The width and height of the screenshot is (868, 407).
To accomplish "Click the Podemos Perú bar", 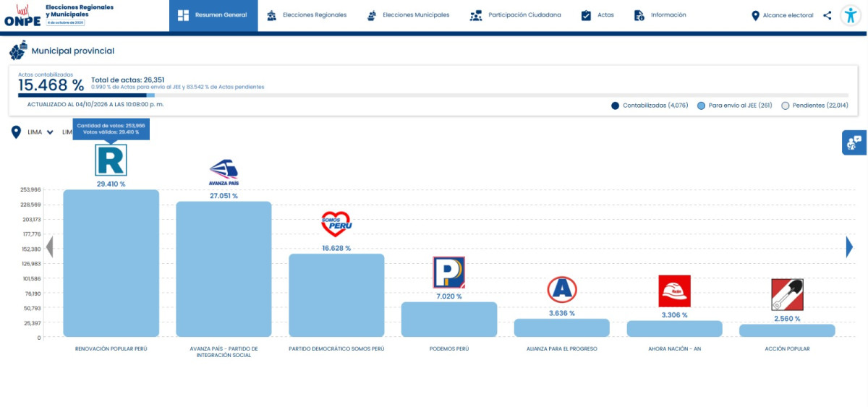I will tap(449, 320).
